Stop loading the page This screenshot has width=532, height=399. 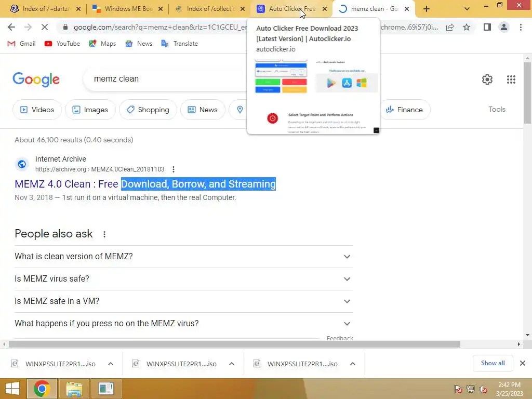click(45, 27)
